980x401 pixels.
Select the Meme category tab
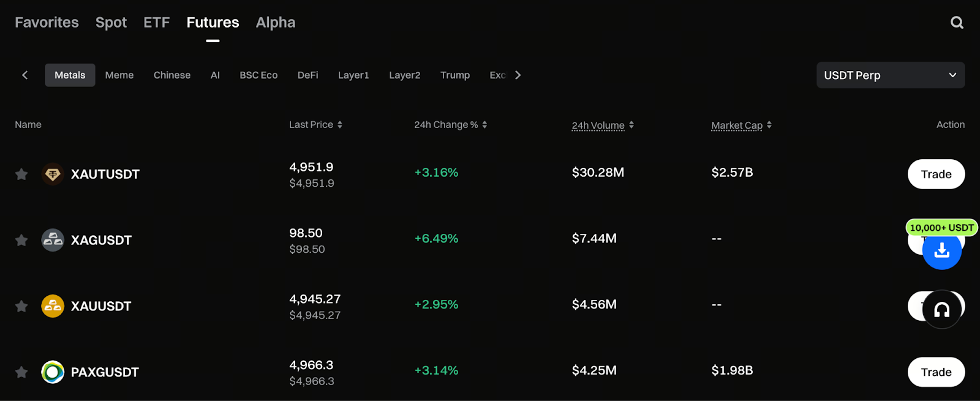tap(119, 75)
